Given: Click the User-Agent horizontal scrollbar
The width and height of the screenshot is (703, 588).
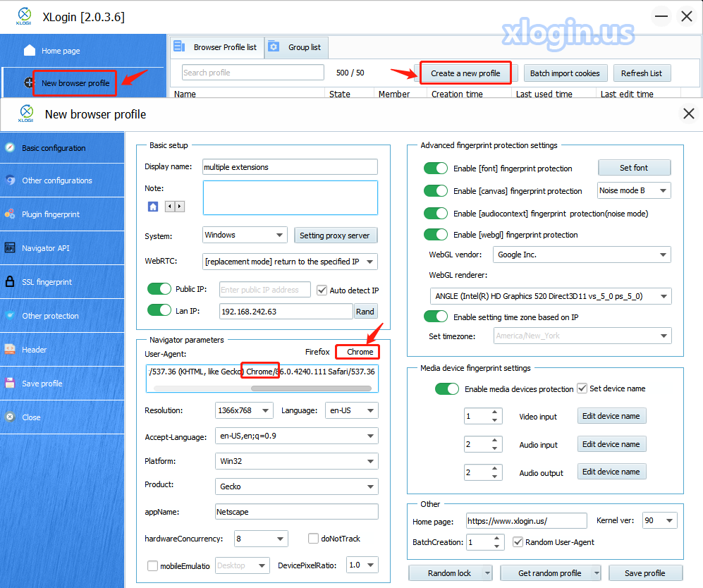Looking at the screenshot, I should click(x=311, y=388).
